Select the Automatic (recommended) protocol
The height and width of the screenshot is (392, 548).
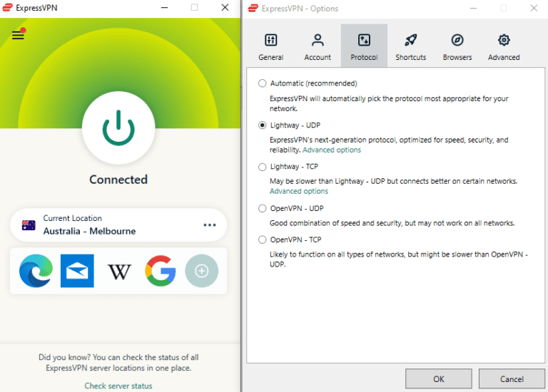click(x=263, y=83)
